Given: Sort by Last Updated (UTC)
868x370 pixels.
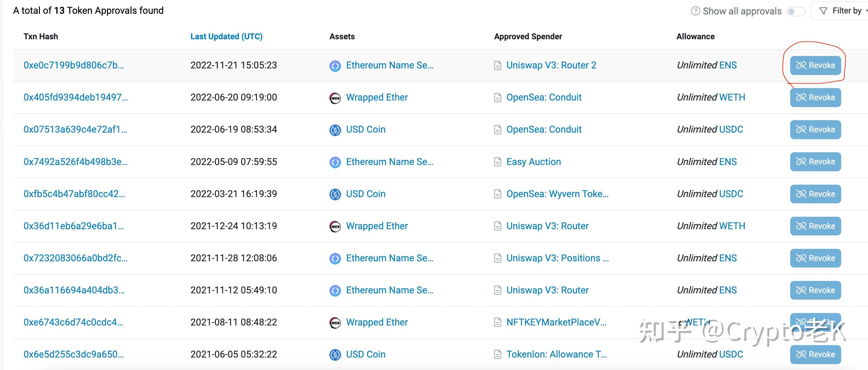Looking at the screenshot, I should pos(226,36).
